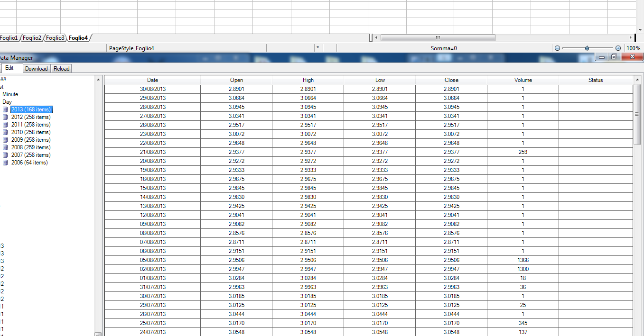Click the 30/08/2013 date cell
This screenshot has width=644, height=336.
click(152, 89)
